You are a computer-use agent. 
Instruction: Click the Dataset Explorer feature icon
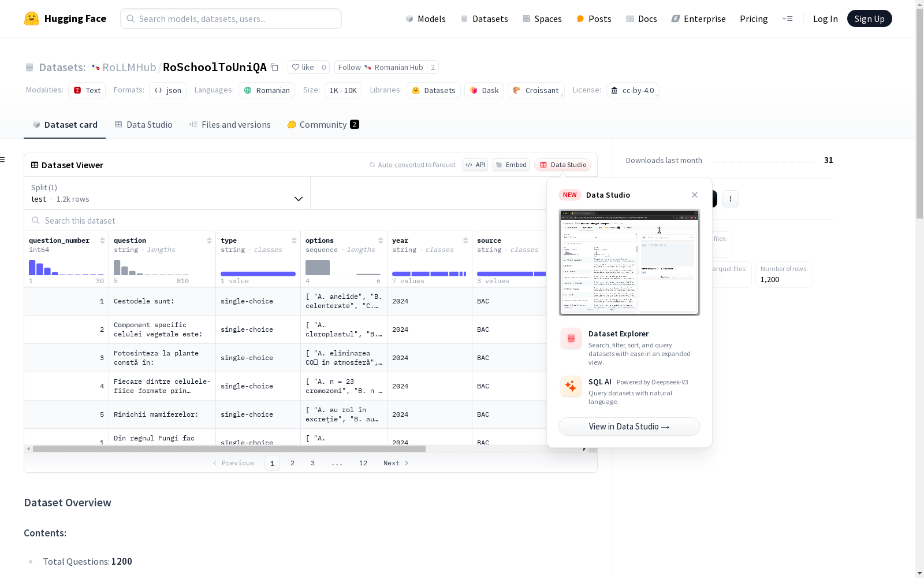pyautogui.click(x=571, y=339)
